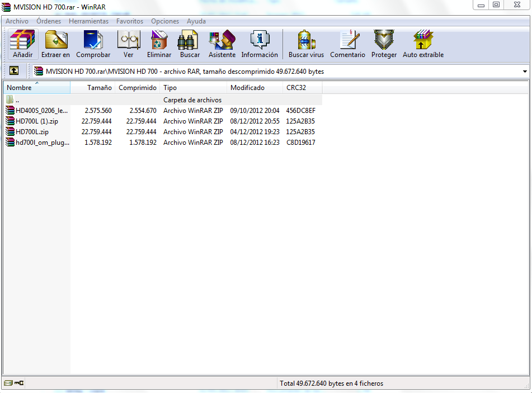Click date 08/12/2012 16:23
The width and height of the screenshot is (532, 393).
pyautogui.click(x=255, y=143)
